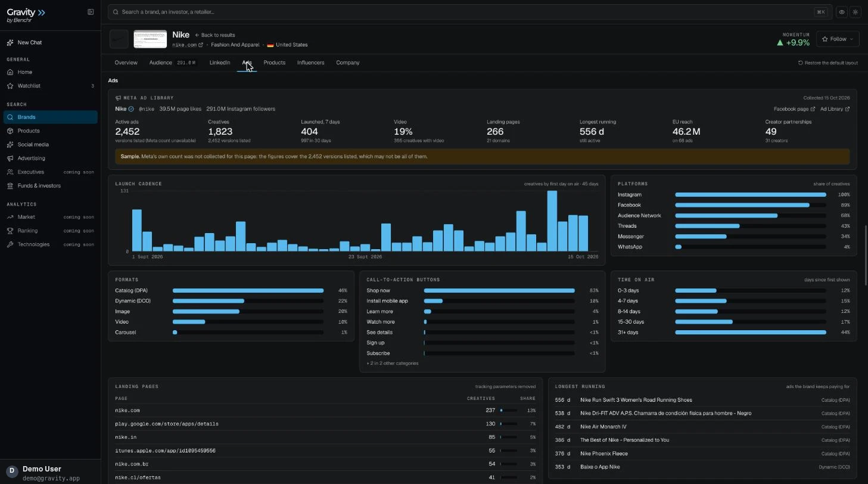Image resolution: width=868 pixels, height=484 pixels.
Task: Open the Nike Air Monarch IV ad row
Action: [x=702, y=427]
